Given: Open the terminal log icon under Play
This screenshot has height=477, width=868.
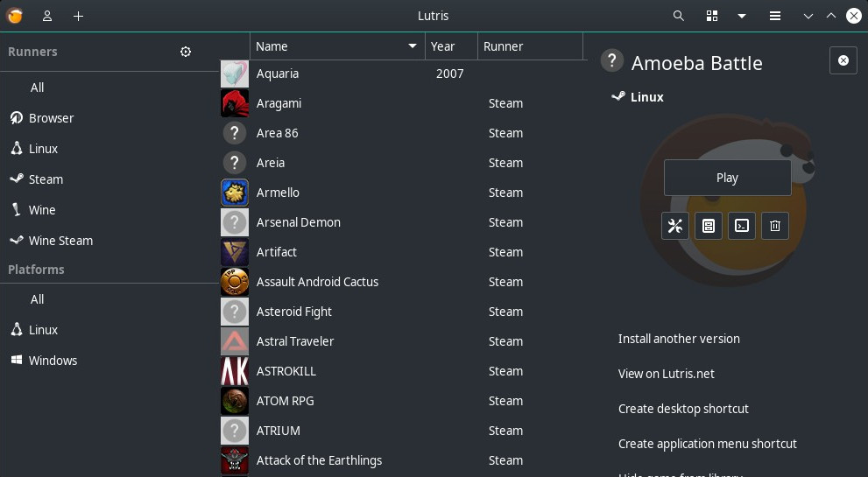Looking at the screenshot, I should pos(742,226).
